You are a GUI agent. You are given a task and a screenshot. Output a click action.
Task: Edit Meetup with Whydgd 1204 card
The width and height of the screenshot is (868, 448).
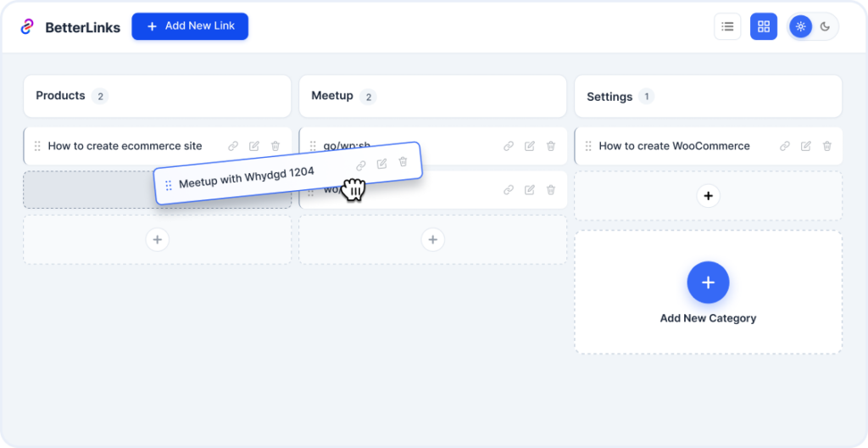[x=382, y=164]
